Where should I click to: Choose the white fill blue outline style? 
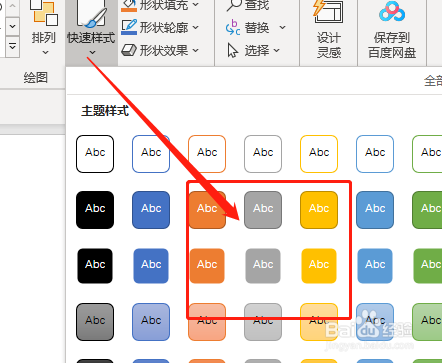click(x=151, y=154)
